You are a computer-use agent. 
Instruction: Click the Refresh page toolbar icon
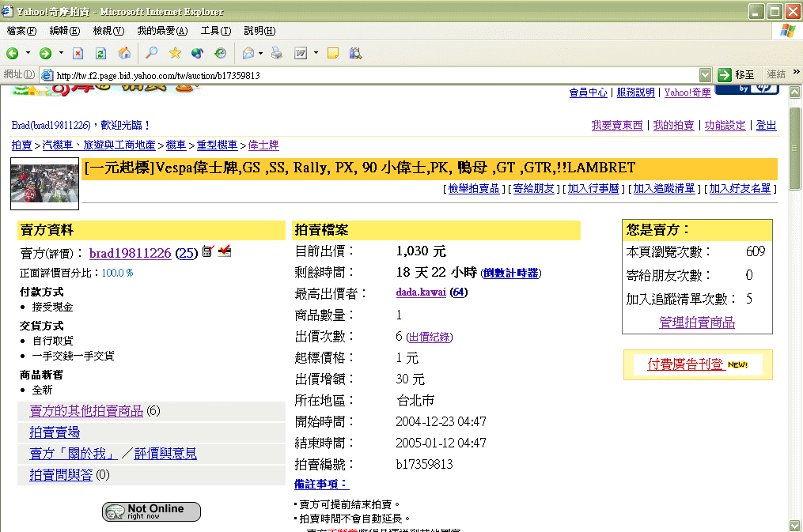click(x=100, y=53)
